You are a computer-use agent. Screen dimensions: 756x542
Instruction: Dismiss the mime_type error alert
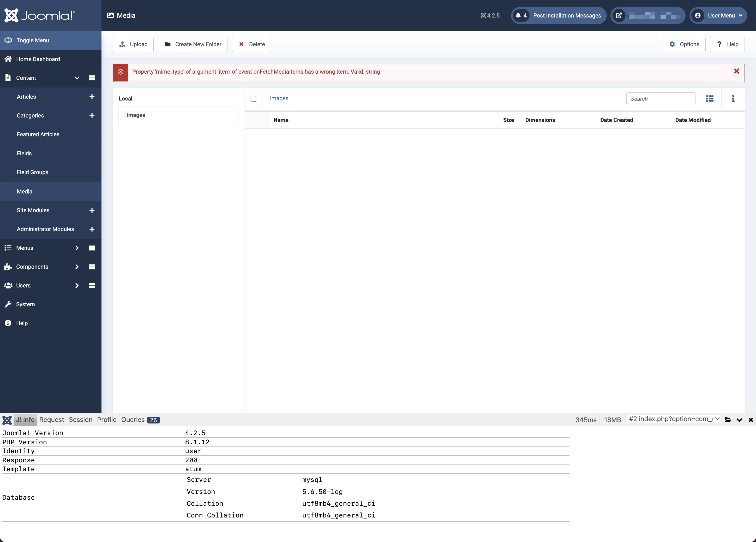point(737,71)
